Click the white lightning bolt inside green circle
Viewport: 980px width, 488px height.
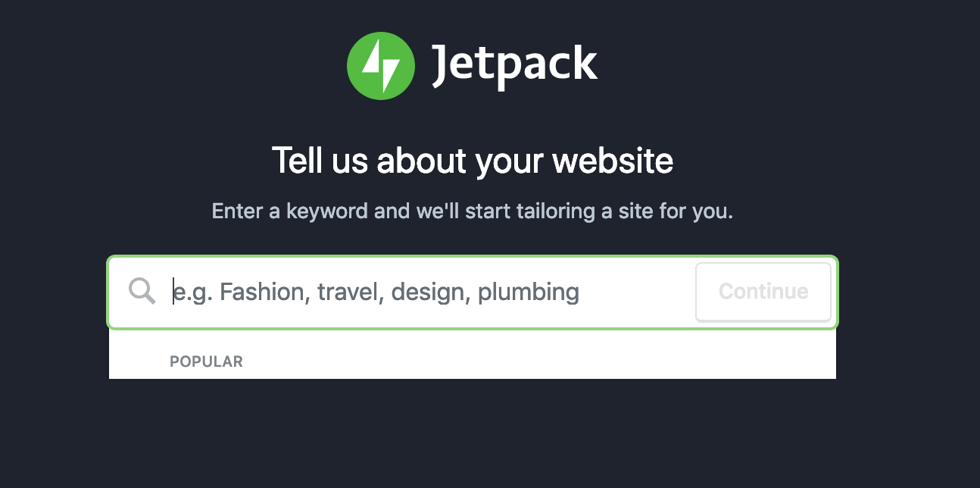point(381,66)
